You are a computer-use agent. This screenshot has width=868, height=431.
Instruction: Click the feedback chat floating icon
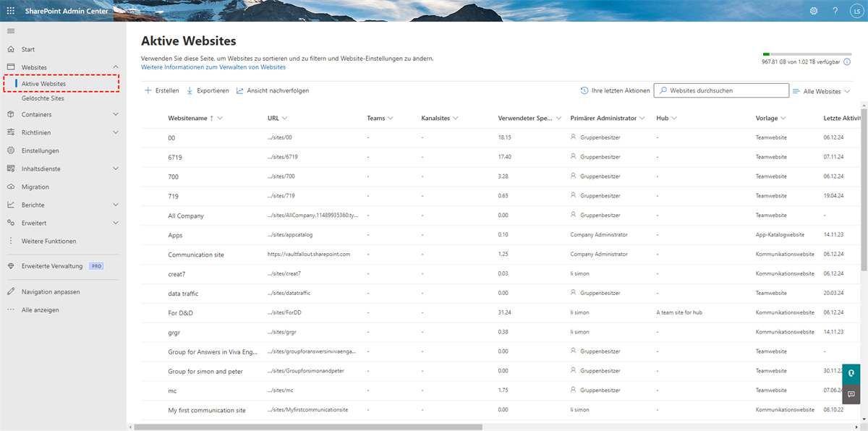point(851,394)
